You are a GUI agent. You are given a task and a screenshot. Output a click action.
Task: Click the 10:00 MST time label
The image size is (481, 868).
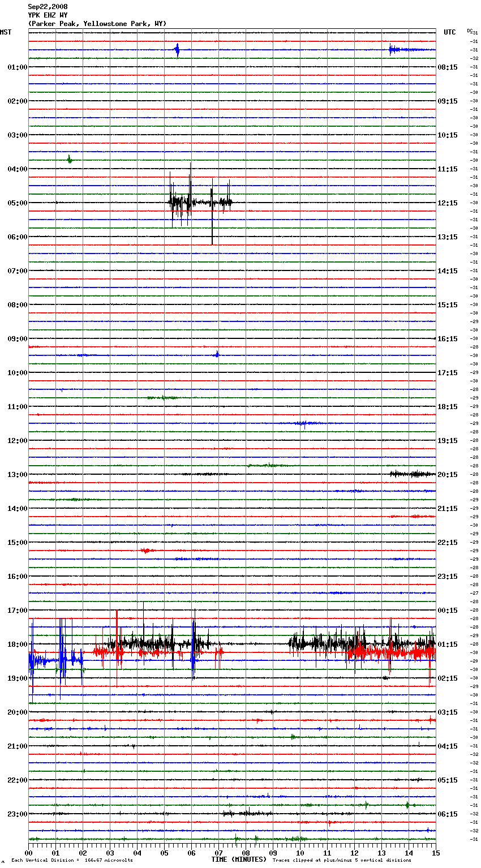pos(18,373)
